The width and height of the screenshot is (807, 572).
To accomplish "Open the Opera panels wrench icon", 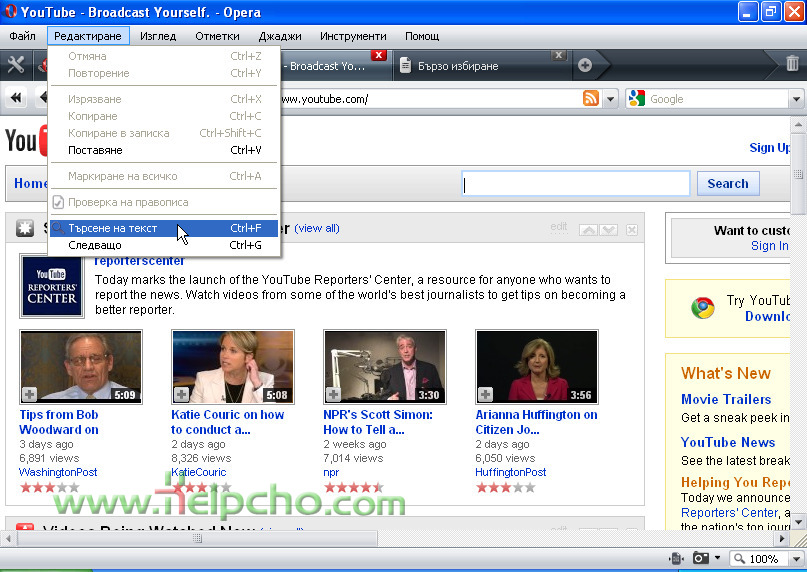I will pos(15,65).
